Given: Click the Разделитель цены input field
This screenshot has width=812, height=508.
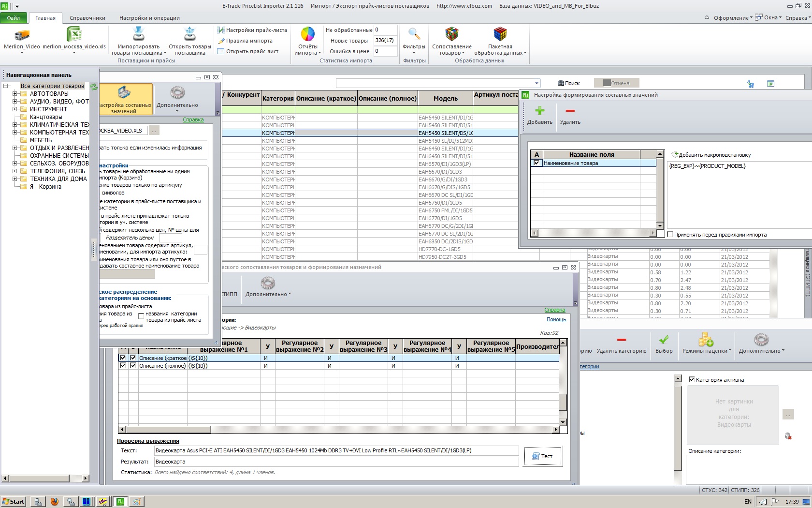Looking at the screenshot, I should coord(171,238).
